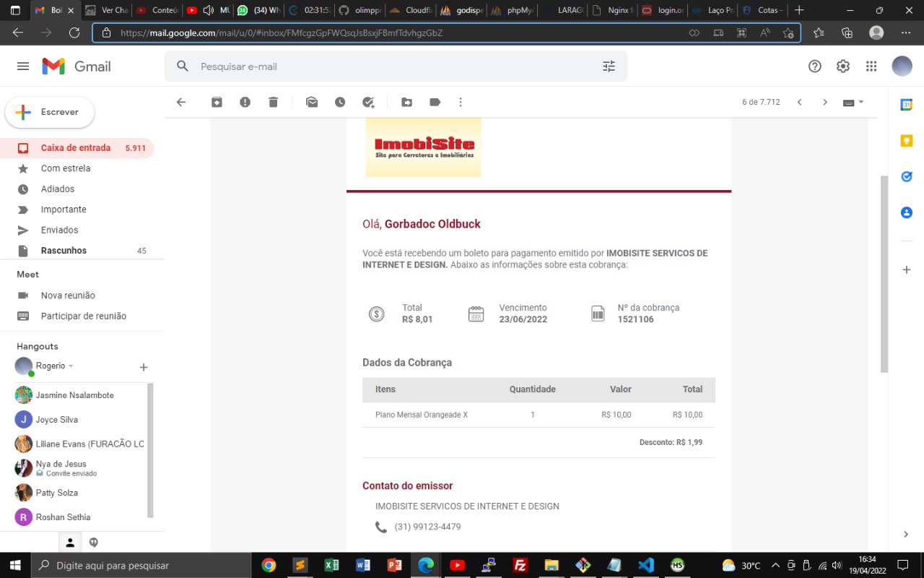This screenshot has height=578, width=924.
Task: Get add-ons with plus icon
Action: [x=907, y=269]
